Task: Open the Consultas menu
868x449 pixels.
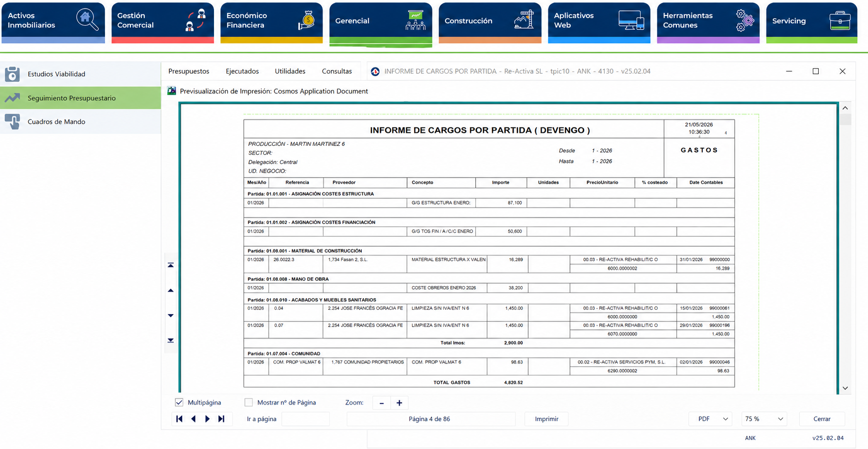Action: (337, 71)
